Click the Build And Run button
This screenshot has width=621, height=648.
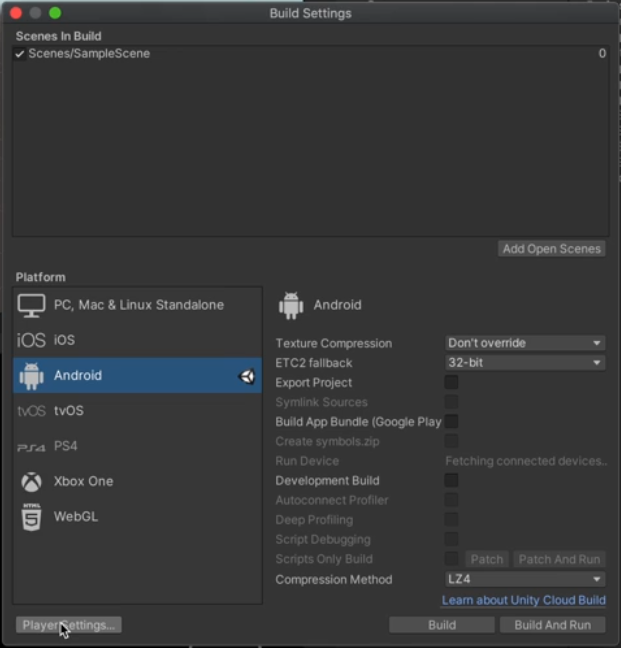click(552, 625)
